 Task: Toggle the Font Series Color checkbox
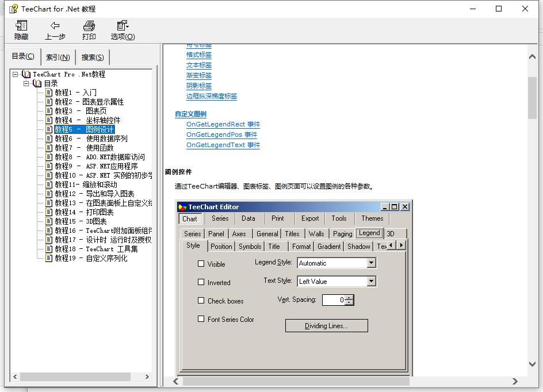click(201, 318)
